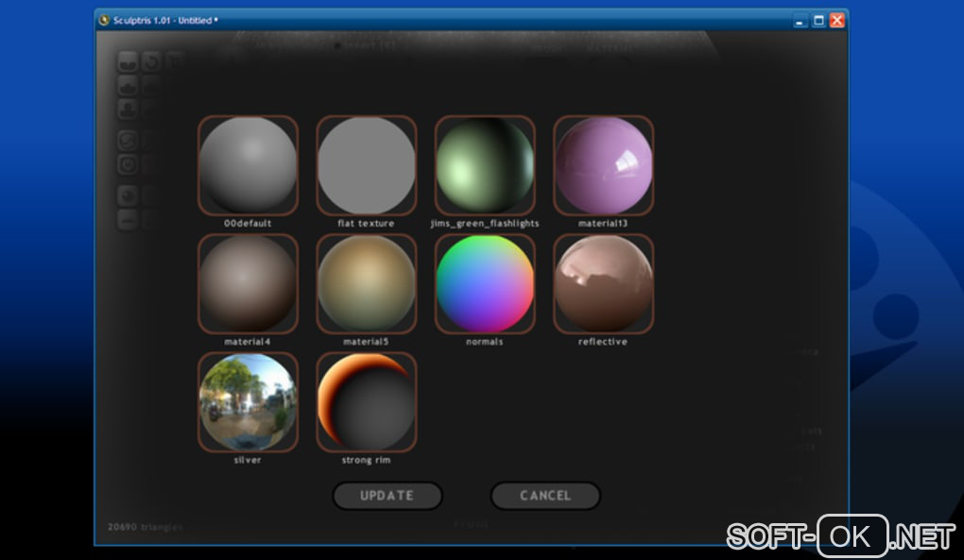Select the dimmed Inflate brush icon

pyautogui.click(x=128, y=110)
